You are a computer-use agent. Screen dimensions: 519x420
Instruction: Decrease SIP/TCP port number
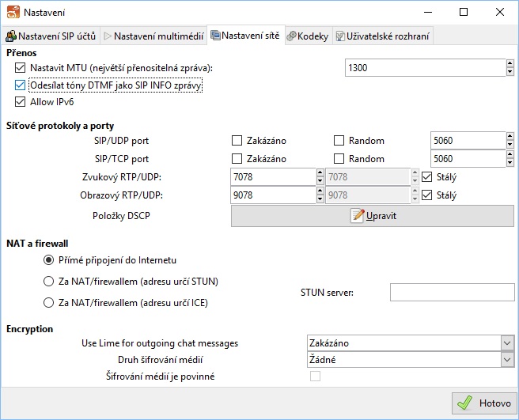click(510, 163)
